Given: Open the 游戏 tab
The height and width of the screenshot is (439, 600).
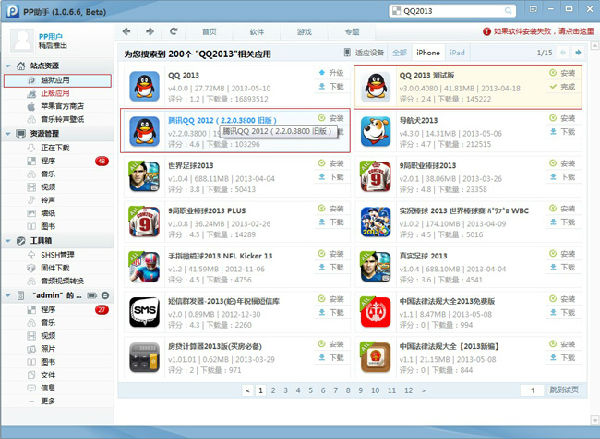Looking at the screenshot, I should pos(304,32).
